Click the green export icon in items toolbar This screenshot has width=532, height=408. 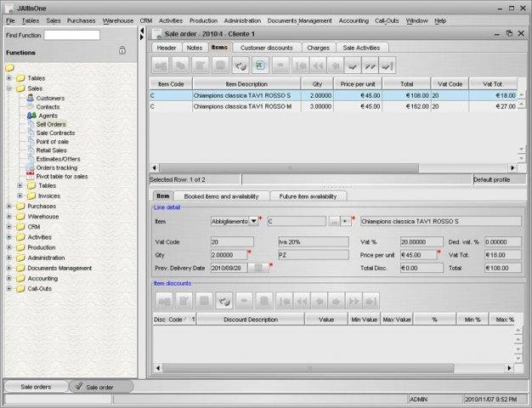click(x=261, y=65)
